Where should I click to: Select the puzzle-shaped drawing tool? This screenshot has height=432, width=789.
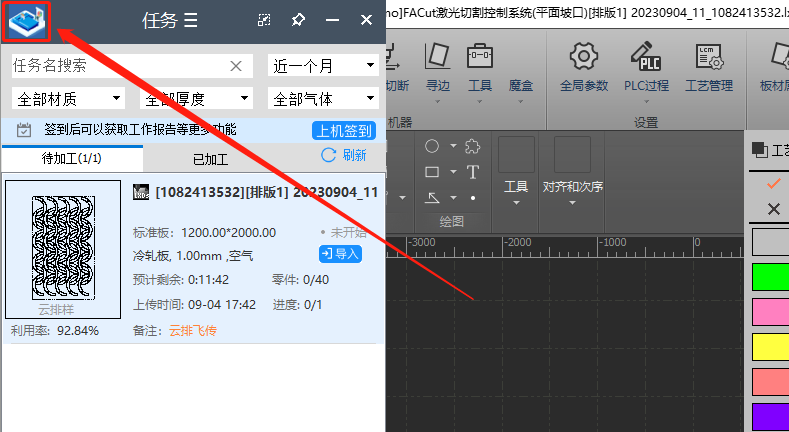tap(472, 146)
